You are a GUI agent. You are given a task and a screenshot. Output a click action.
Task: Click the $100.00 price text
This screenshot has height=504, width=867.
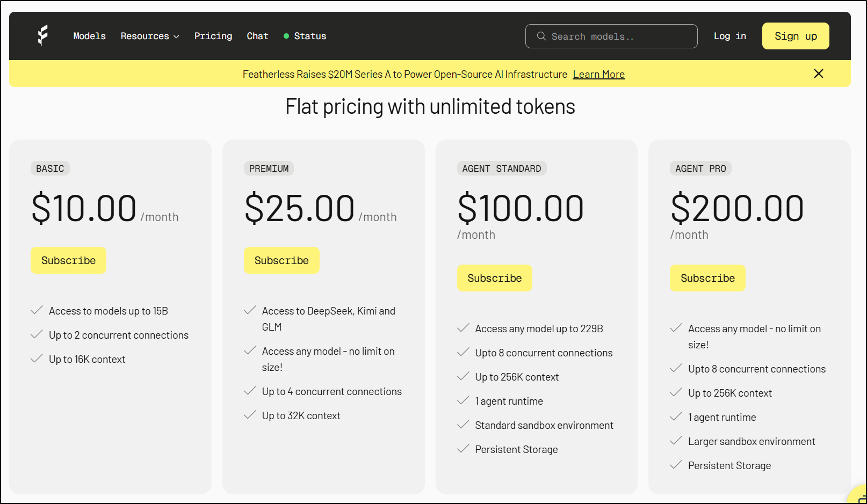coord(521,208)
